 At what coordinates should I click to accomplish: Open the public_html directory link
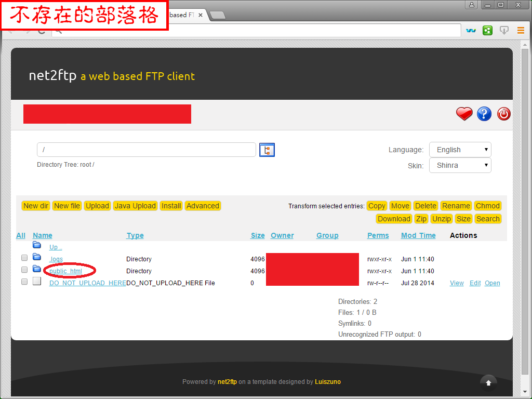pos(65,271)
